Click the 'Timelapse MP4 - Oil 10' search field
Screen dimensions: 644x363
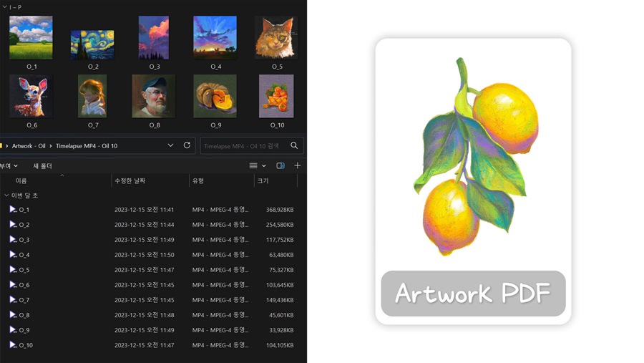(x=242, y=146)
